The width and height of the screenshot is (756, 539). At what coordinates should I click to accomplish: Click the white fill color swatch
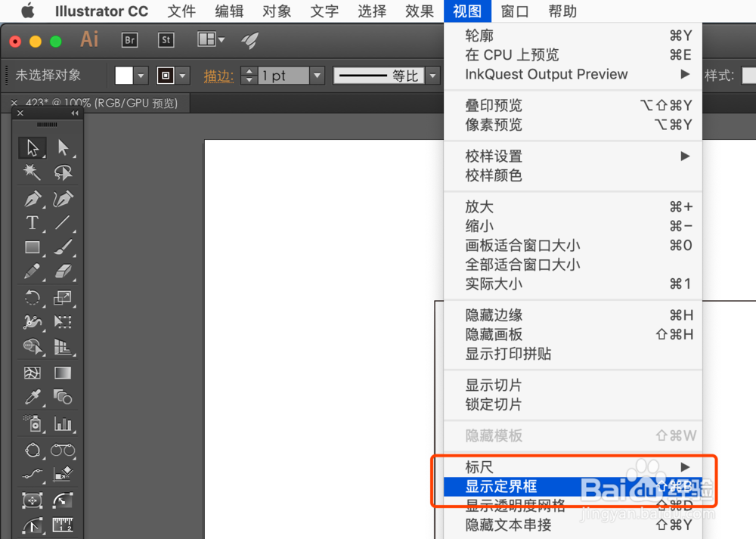(123, 76)
